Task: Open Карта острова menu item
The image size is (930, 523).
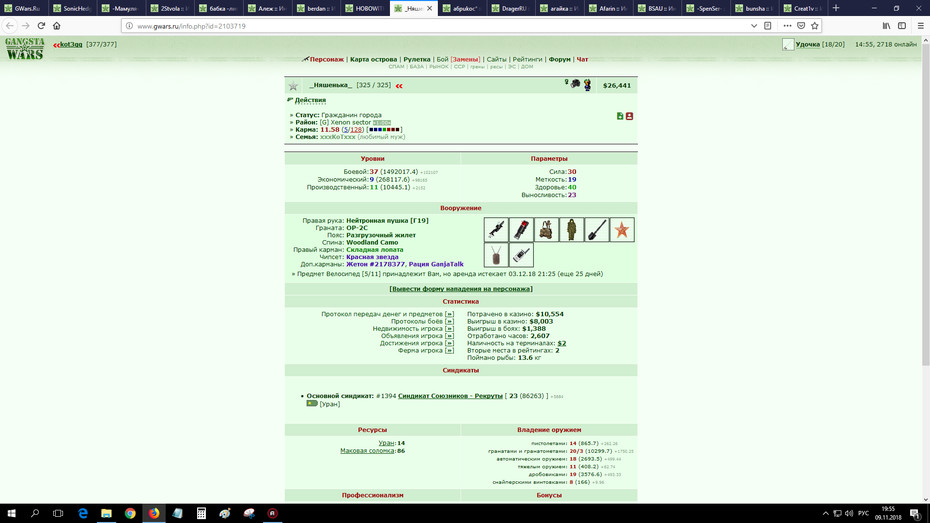Action: (373, 59)
